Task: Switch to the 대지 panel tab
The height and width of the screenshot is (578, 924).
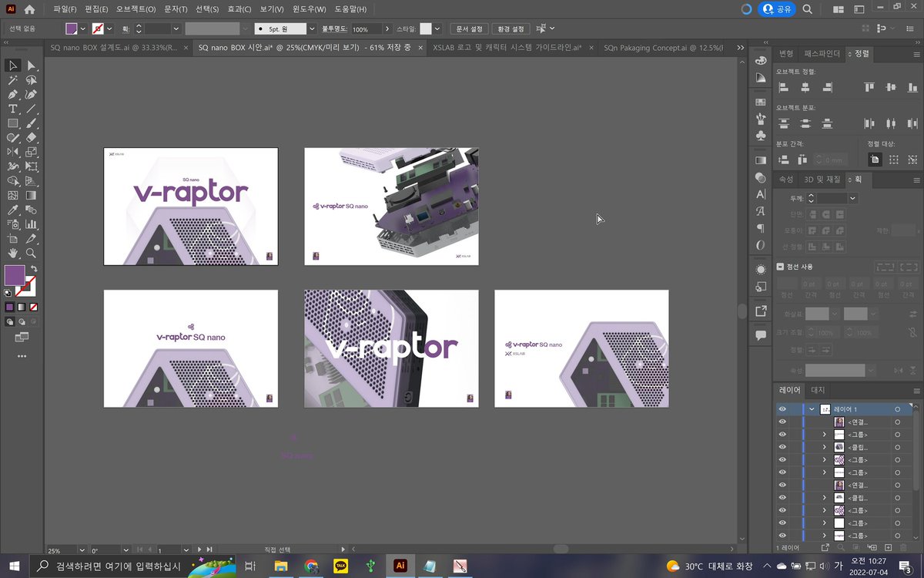Action: click(818, 390)
